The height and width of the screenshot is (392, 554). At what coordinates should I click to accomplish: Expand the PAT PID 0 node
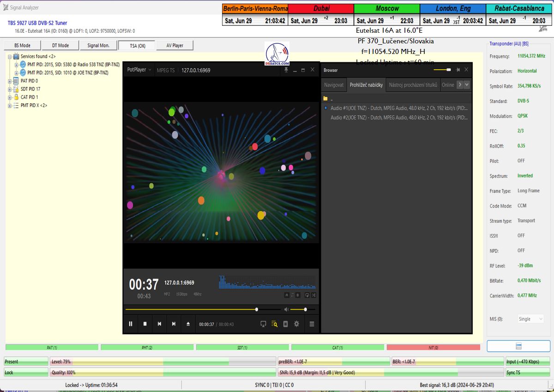pos(10,81)
